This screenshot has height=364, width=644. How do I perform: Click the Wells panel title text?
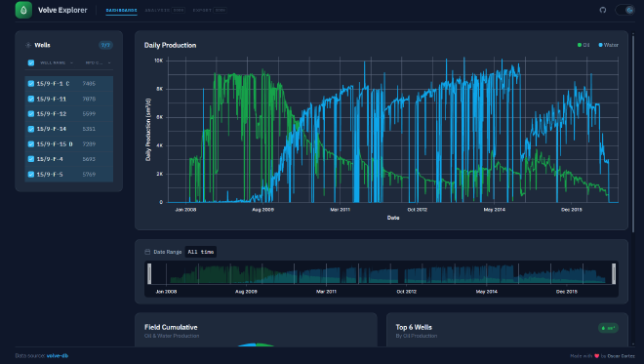[42, 45]
